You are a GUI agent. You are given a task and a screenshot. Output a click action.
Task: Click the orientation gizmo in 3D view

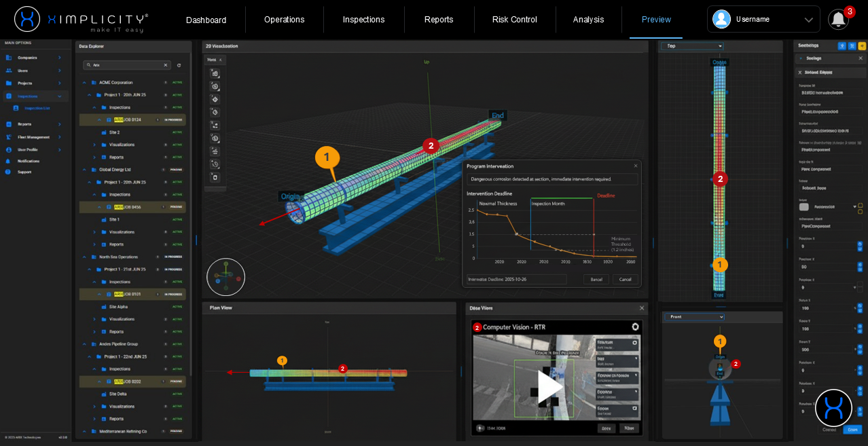tap(225, 277)
